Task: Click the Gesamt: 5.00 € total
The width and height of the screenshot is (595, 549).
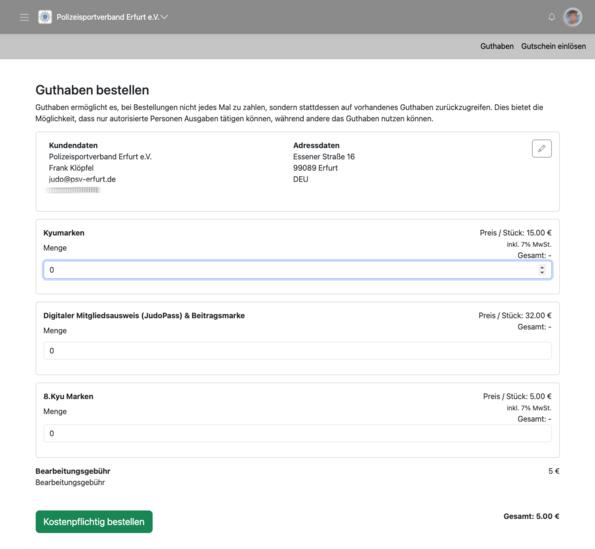Action: click(x=531, y=516)
